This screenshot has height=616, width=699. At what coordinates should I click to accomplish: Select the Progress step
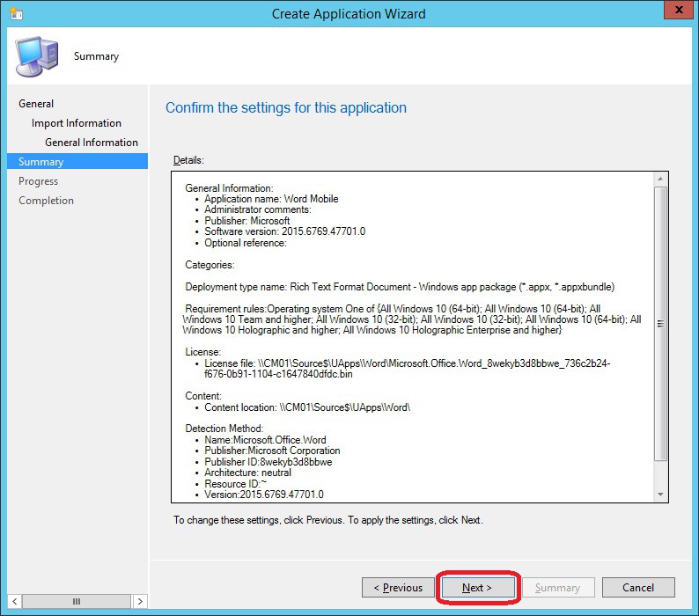click(x=39, y=181)
